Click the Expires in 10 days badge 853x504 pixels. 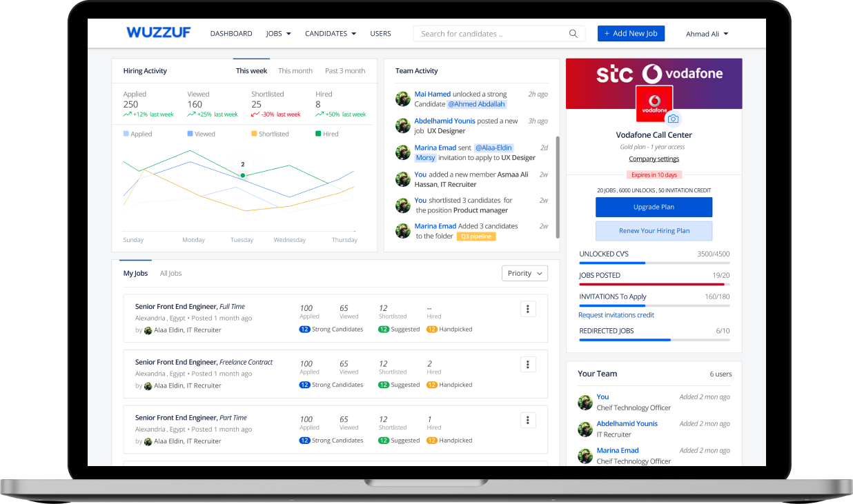pos(654,175)
